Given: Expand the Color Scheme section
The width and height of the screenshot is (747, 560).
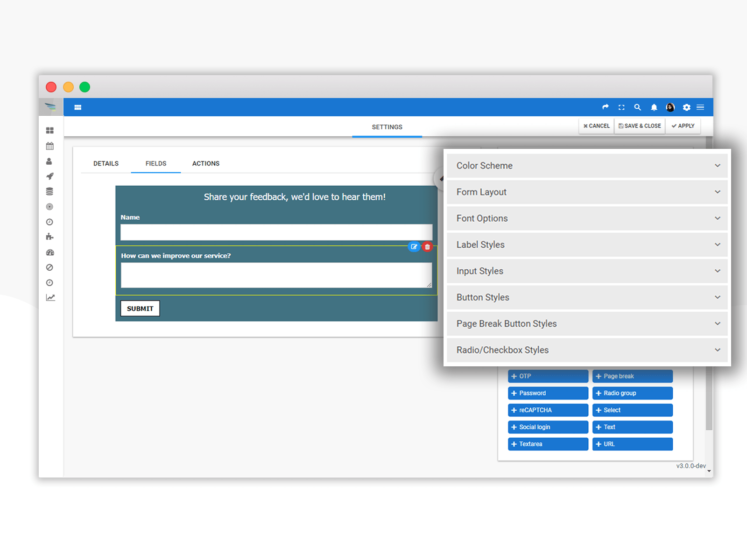Looking at the screenshot, I should point(587,166).
